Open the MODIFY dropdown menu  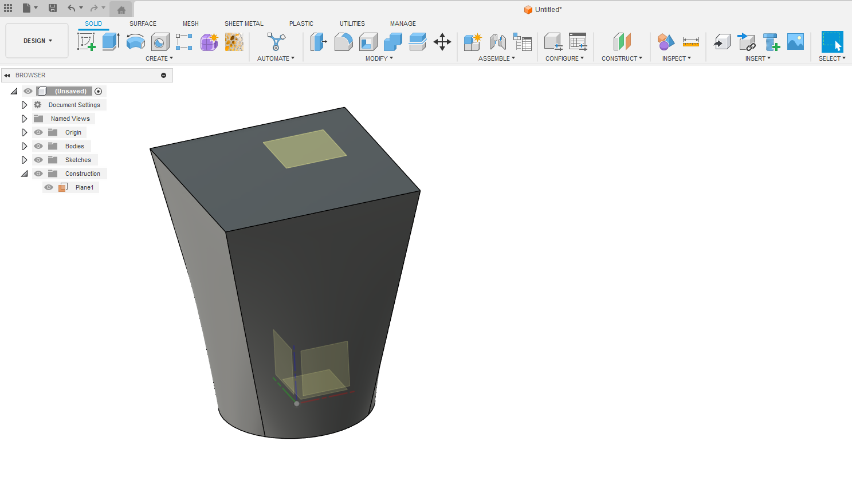point(379,58)
